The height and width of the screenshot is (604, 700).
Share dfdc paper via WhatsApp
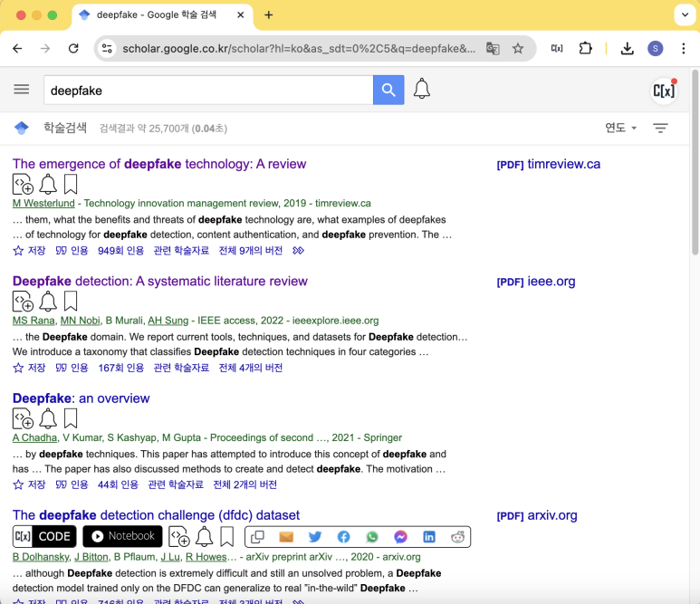point(372,537)
